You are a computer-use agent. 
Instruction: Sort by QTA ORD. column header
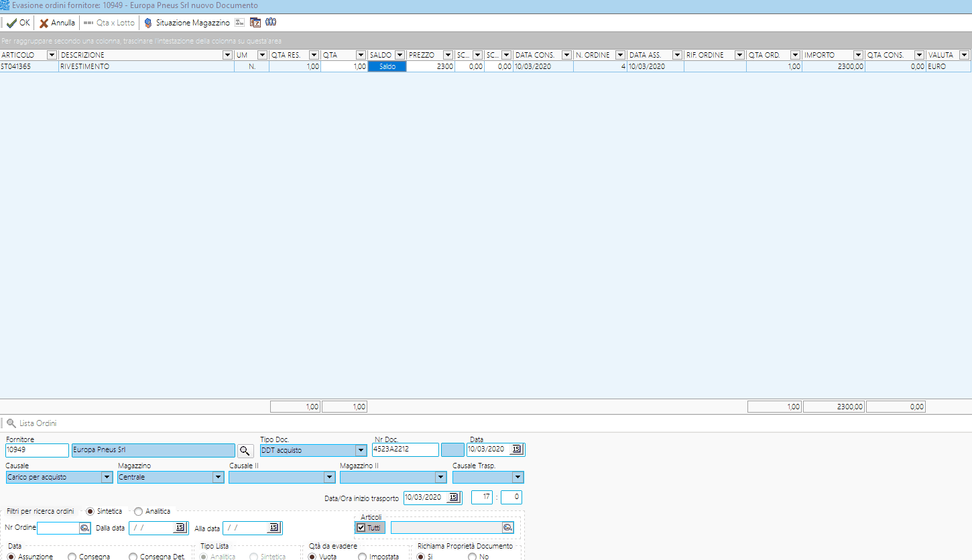click(x=764, y=55)
